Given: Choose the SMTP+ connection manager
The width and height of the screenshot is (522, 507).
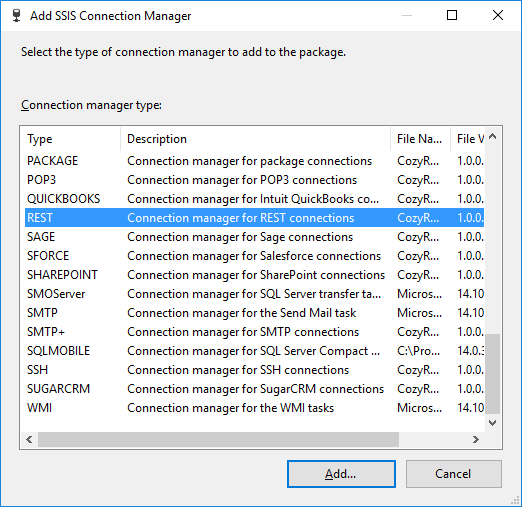Looking at the screenshot, I should (254, 332).
